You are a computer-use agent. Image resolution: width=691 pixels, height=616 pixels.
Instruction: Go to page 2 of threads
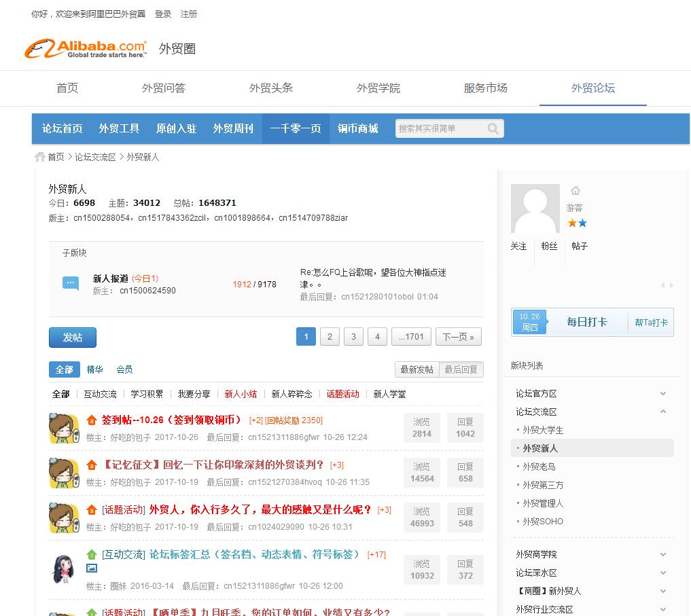pyautogui.click(x=330, y=337)
